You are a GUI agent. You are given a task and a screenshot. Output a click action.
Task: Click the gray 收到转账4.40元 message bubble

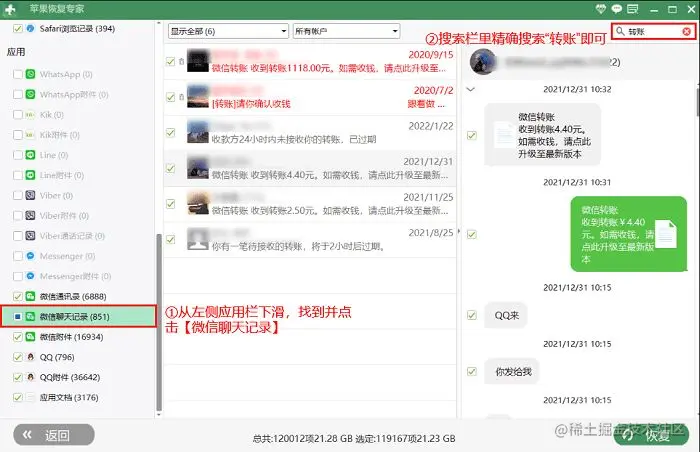point(542,135)
